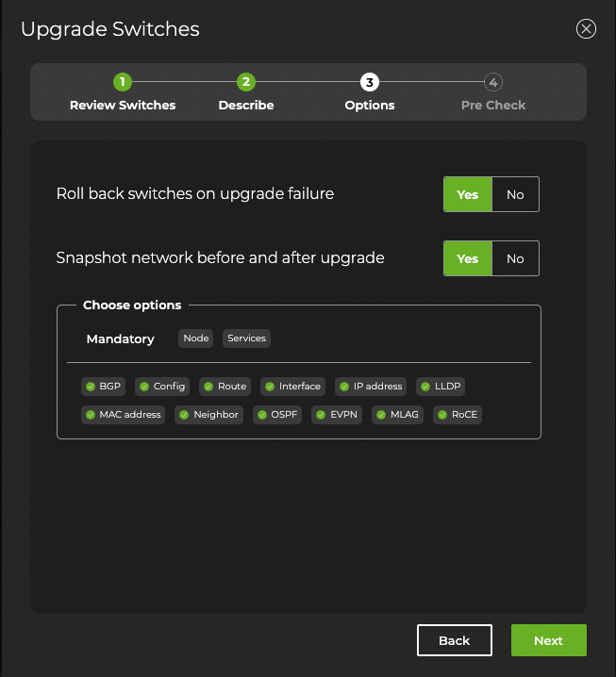Proceed with the Next button

[548, 640]
